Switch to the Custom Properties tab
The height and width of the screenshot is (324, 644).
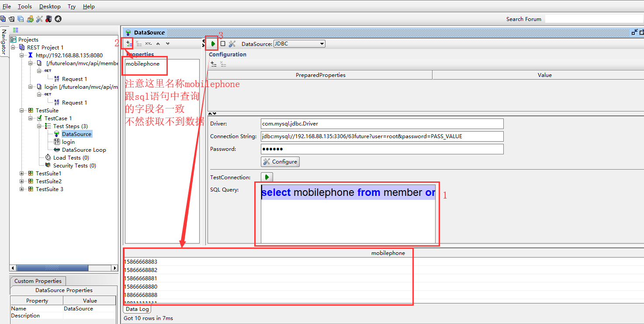(x=38, y=281)
